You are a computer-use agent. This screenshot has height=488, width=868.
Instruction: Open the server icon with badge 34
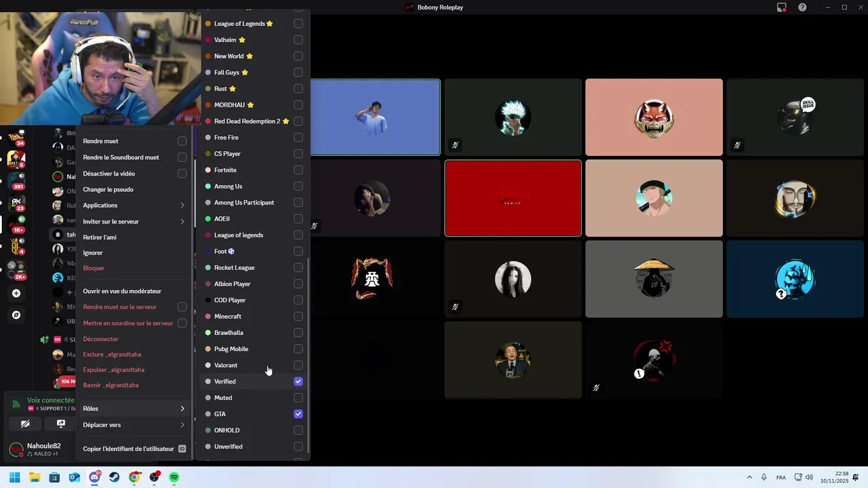click(x=16, y=137)
